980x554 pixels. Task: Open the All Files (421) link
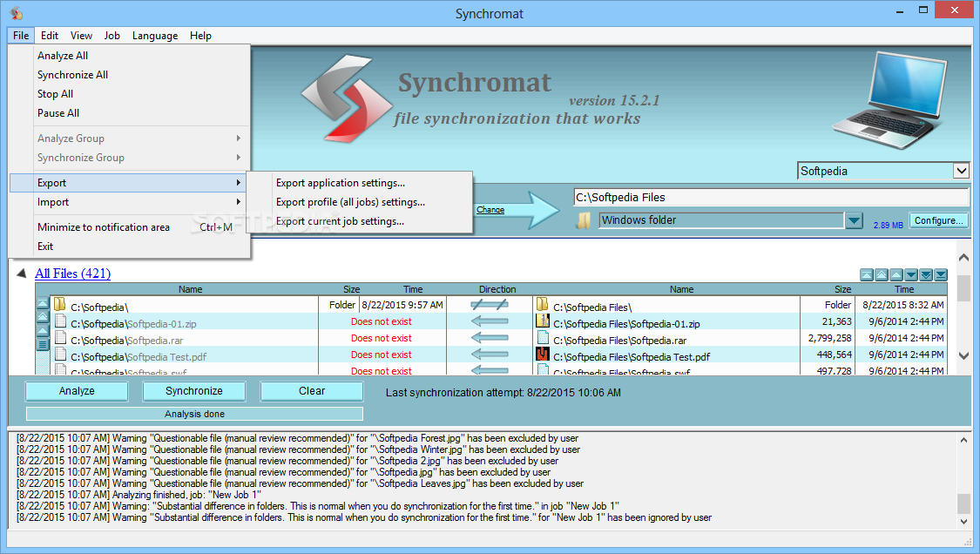click(72, 274)
